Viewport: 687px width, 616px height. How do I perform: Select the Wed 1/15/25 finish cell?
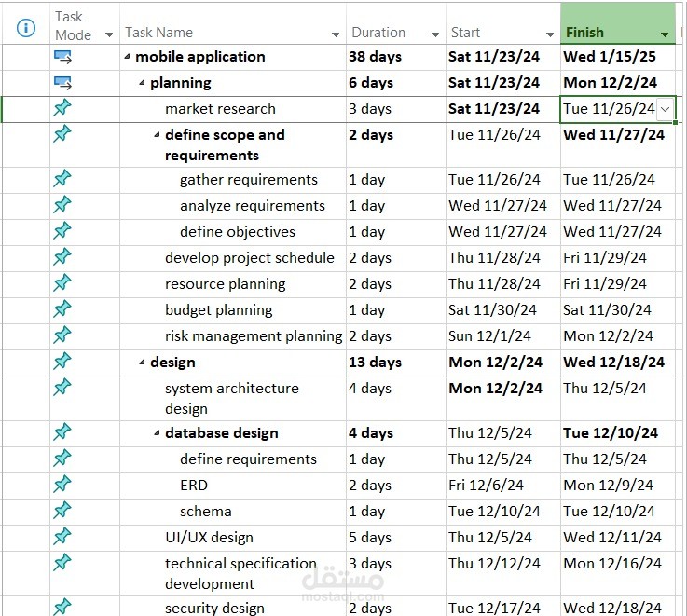coord(618,57)
